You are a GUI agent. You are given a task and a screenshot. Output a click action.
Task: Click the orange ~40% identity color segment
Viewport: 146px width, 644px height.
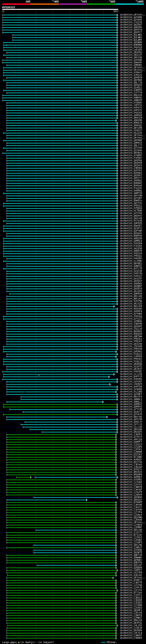coord(45,4)
